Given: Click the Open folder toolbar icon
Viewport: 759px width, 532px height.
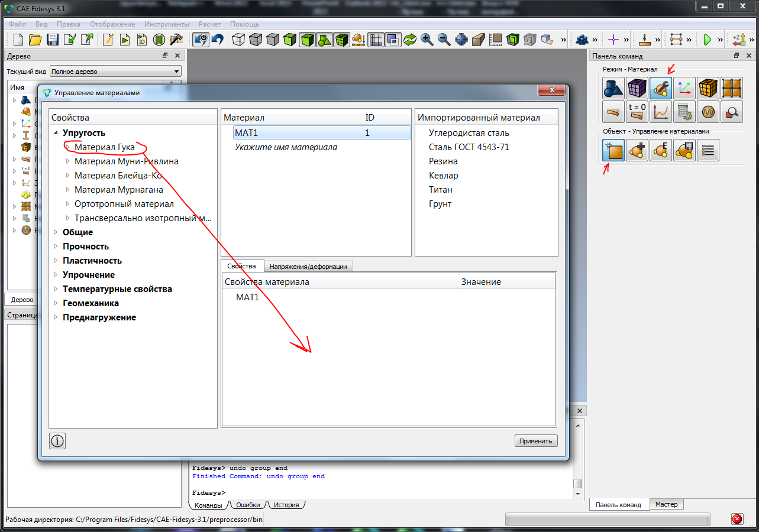Looking at the screenshot, I should tap(35, 40).
